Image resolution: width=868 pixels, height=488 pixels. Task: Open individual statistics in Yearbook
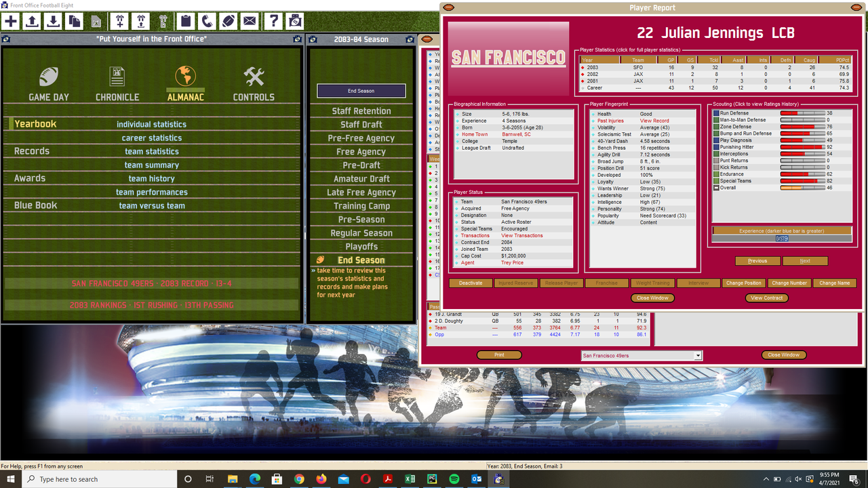151,124
